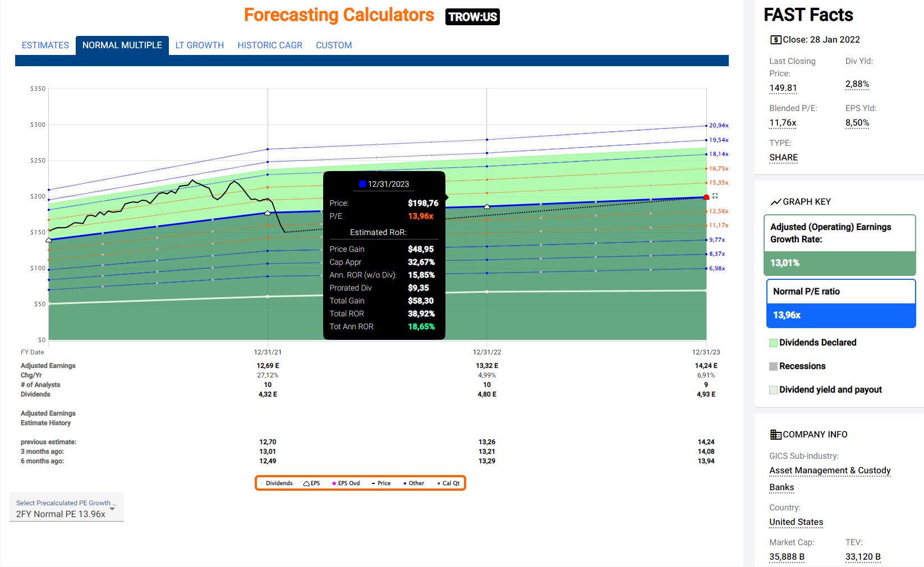Click the EPS triangle legend icon
Viewport: 924px width, 567px height.
coord(307,483)
